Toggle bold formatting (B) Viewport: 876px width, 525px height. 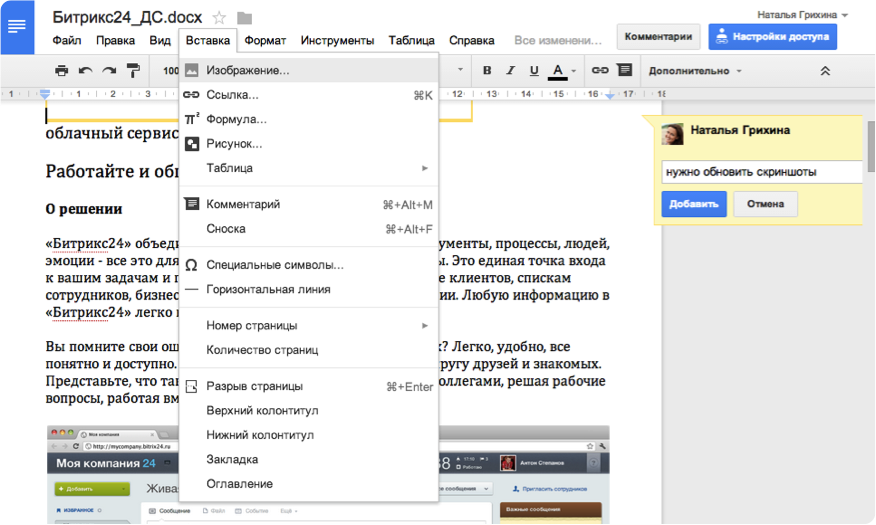click(487, 70)
